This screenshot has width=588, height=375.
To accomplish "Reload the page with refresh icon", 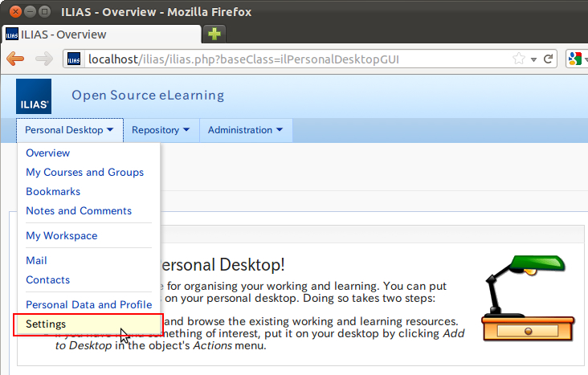I will [549, 59].
